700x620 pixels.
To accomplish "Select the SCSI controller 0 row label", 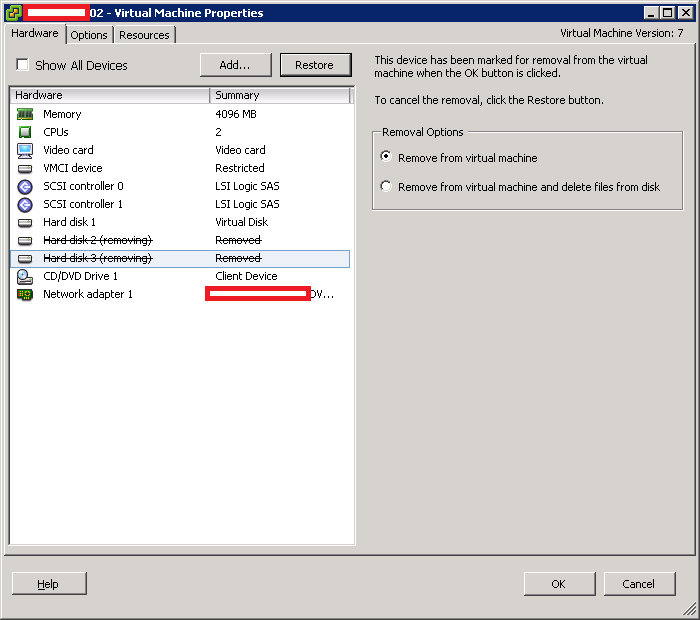I will (83, 186).
